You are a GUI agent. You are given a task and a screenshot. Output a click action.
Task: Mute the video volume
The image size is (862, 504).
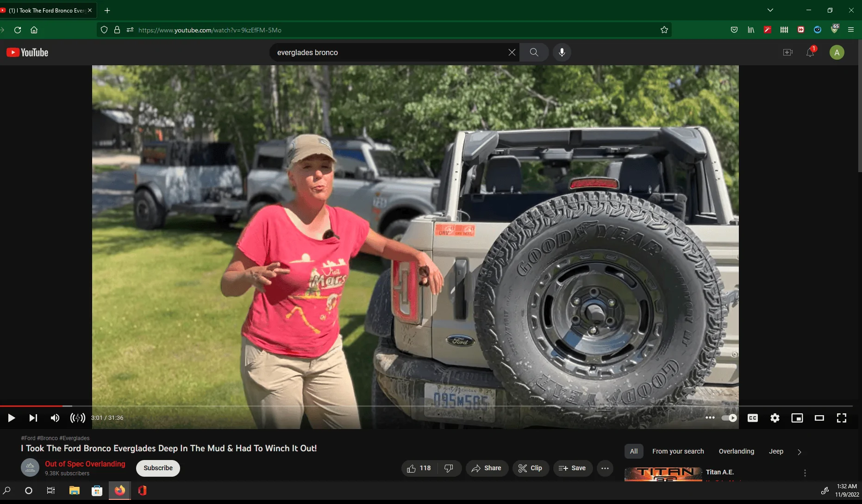point(55,418)
